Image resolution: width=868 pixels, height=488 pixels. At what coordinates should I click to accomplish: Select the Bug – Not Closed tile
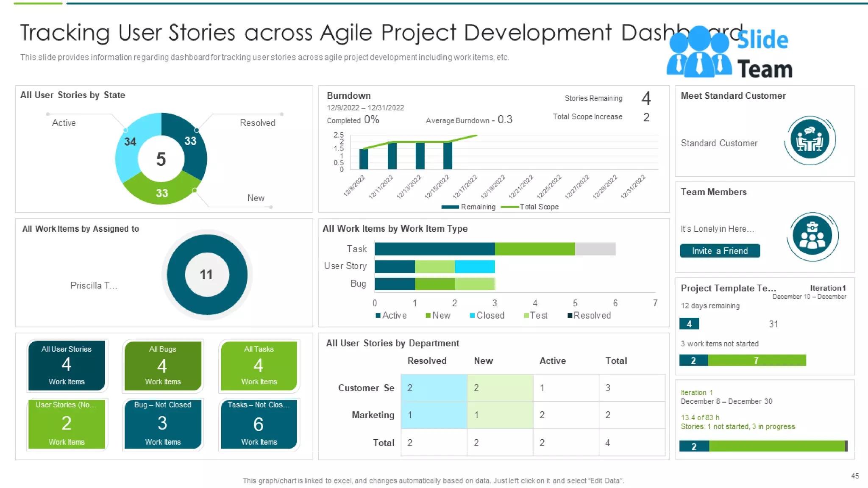163,424
